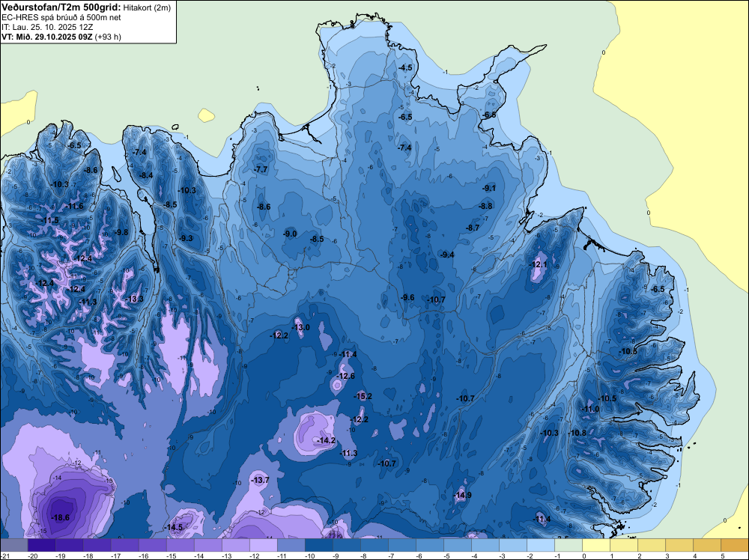Viewport: 749px width, 560px height.
Task: Click the -11.5 temperature label
Action: tap(50, 221)
